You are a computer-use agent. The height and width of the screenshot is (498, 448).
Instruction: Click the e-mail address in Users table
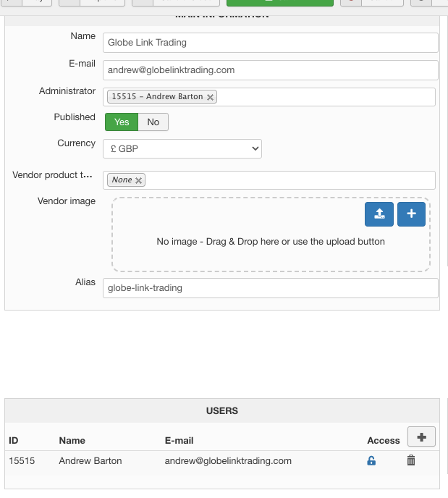(228, 460)
